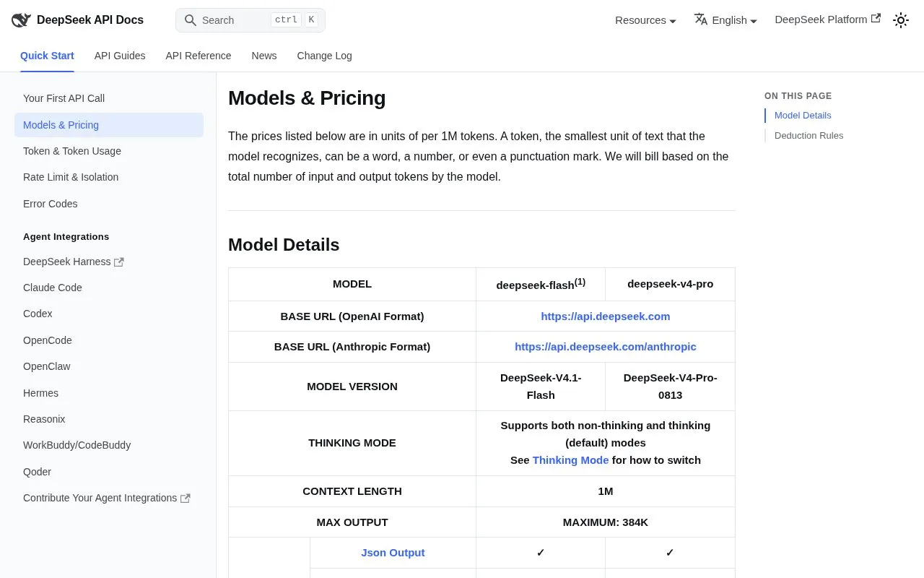Toggle the light/dark mode sun icon
924x578 pixels.
[x=901, y=20]
